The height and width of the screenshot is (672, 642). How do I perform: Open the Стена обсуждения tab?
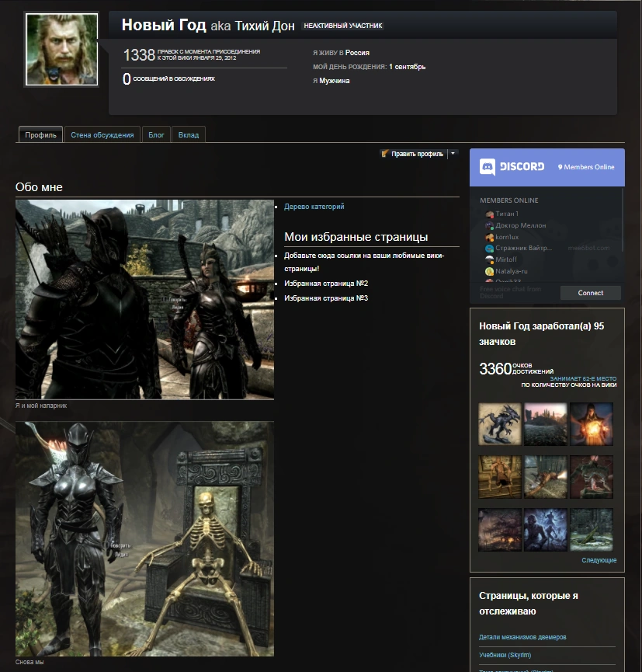coord(102,134)
